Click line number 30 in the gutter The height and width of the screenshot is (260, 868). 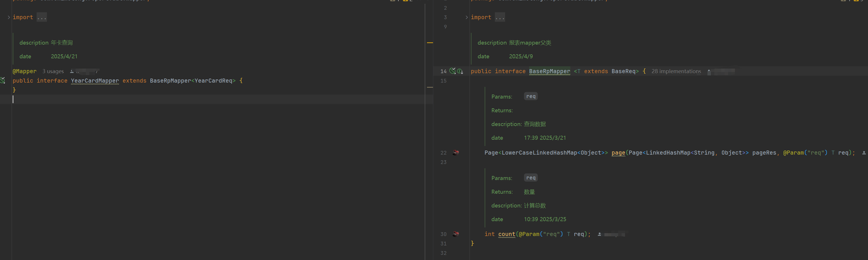(x=443, y=234)
